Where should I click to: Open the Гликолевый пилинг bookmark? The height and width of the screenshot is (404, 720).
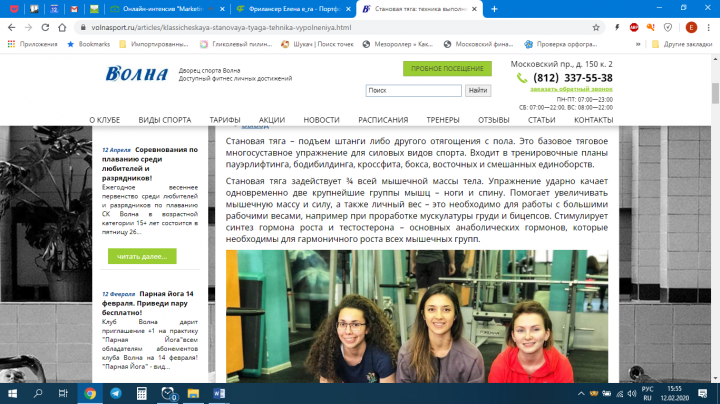(x=236, y=44)
